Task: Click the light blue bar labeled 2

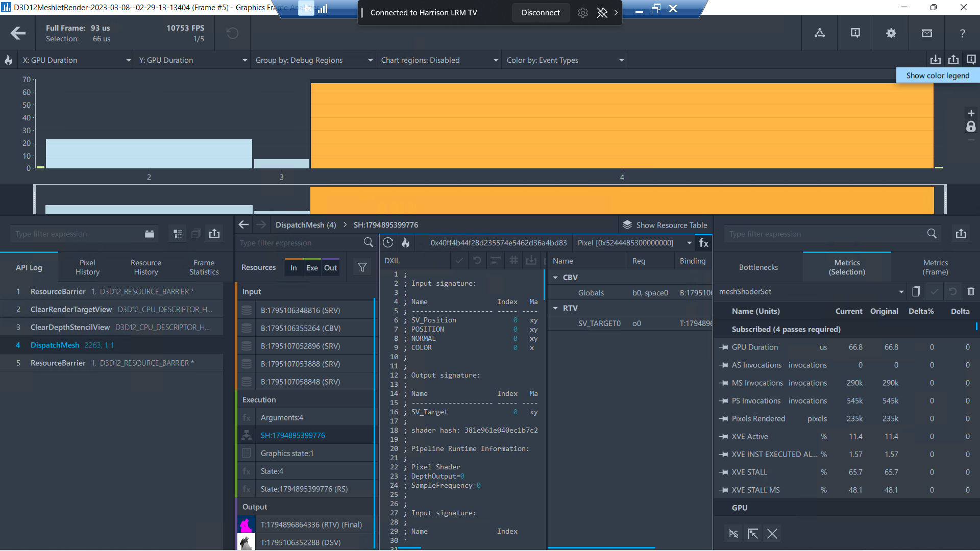Action: (149, 154)
